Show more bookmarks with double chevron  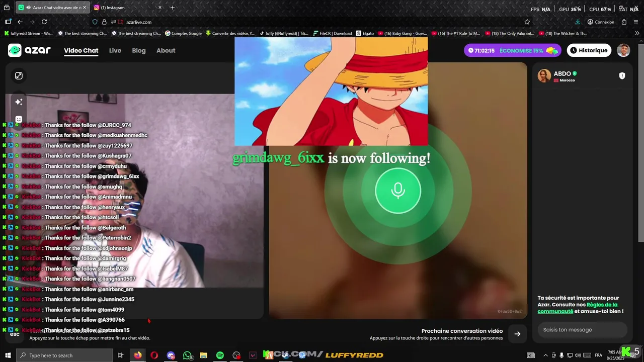click(x=637, y=33)
